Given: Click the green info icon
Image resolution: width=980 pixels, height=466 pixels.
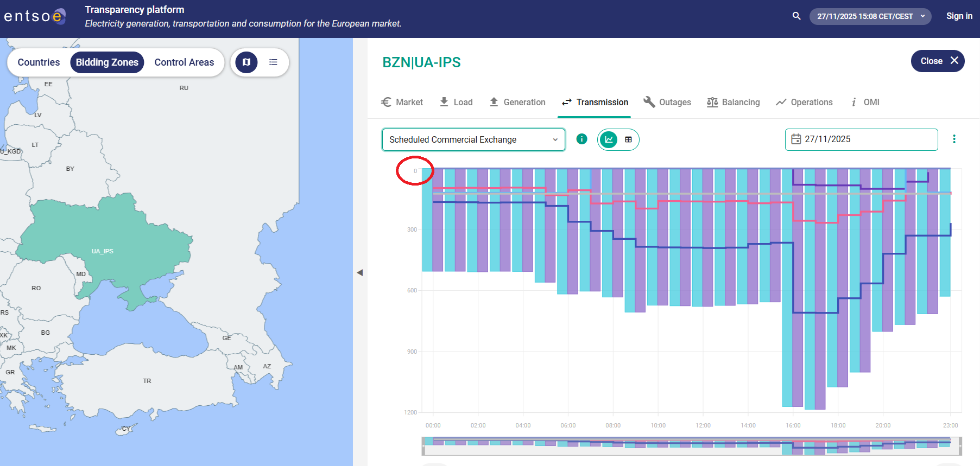Looking at the screenshot, I should pyautogui.click(x=581, y=139).
